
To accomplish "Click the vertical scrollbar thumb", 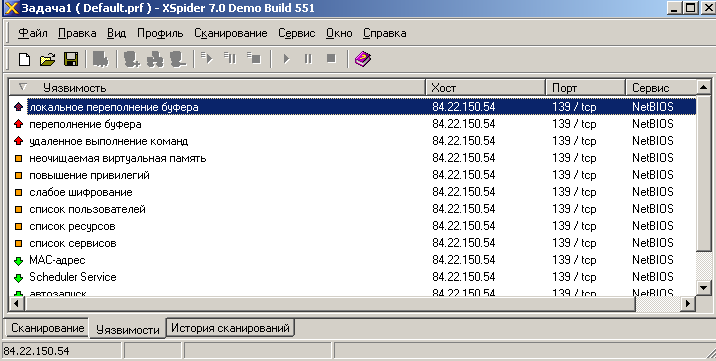I will pos(703,173).
